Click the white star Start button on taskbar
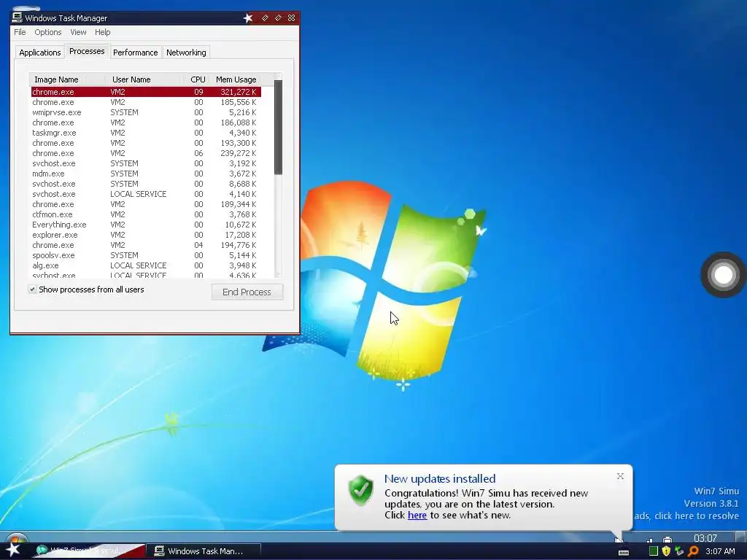Screen dimensions: 747x560 coord(12,551)
